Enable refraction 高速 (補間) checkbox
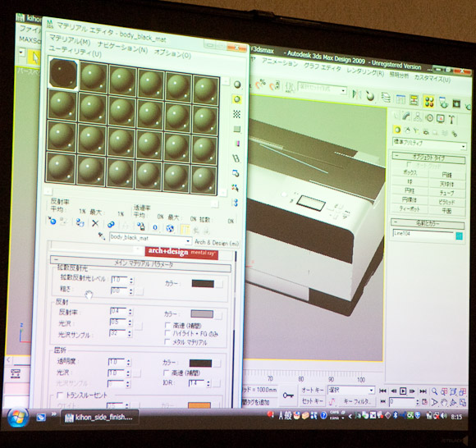The width and height of the screenshot is (476, 448). (x=166, y=373)
